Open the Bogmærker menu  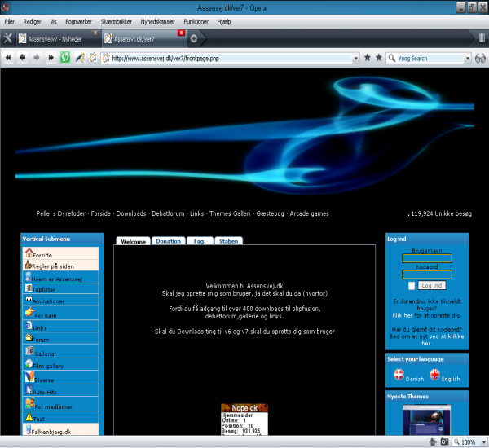tap(78, 22)
